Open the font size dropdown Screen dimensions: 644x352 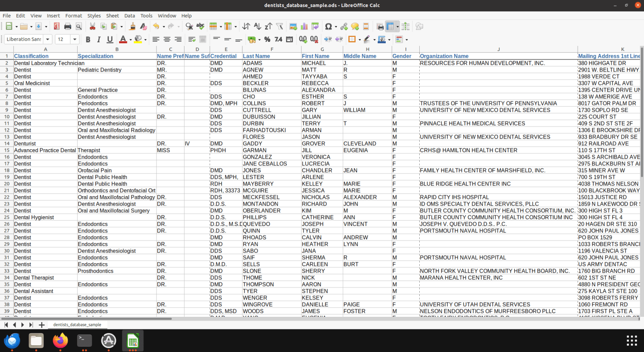75,39
